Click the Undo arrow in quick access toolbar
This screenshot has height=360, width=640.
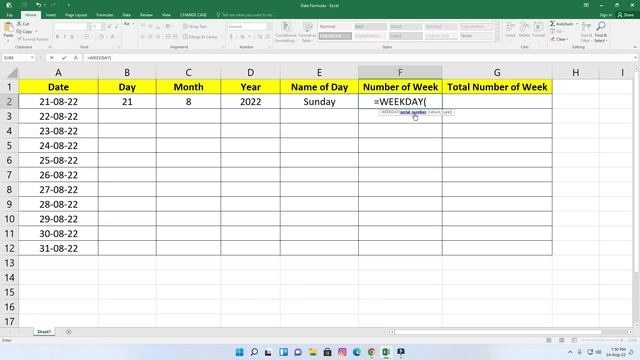pos(38,5)
